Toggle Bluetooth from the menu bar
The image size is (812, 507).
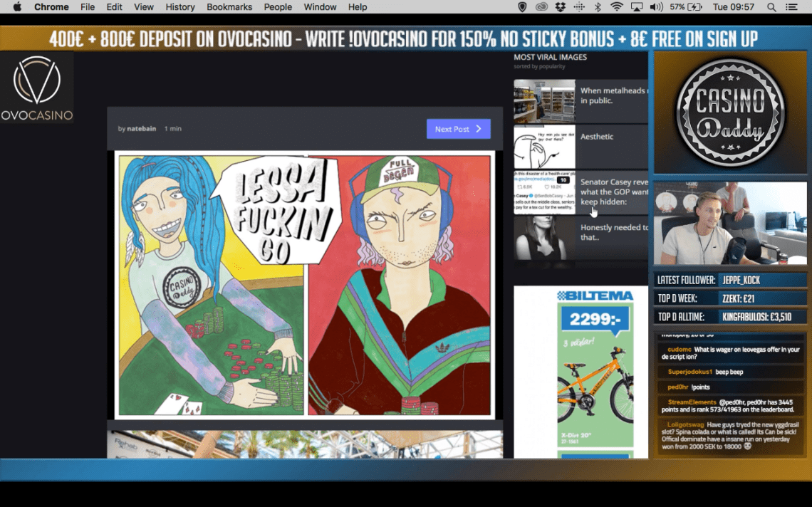coord(598,6)
